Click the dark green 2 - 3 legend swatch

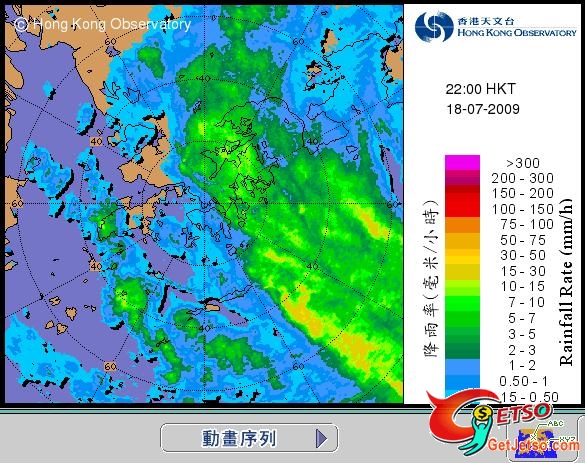tap(462, 350)
